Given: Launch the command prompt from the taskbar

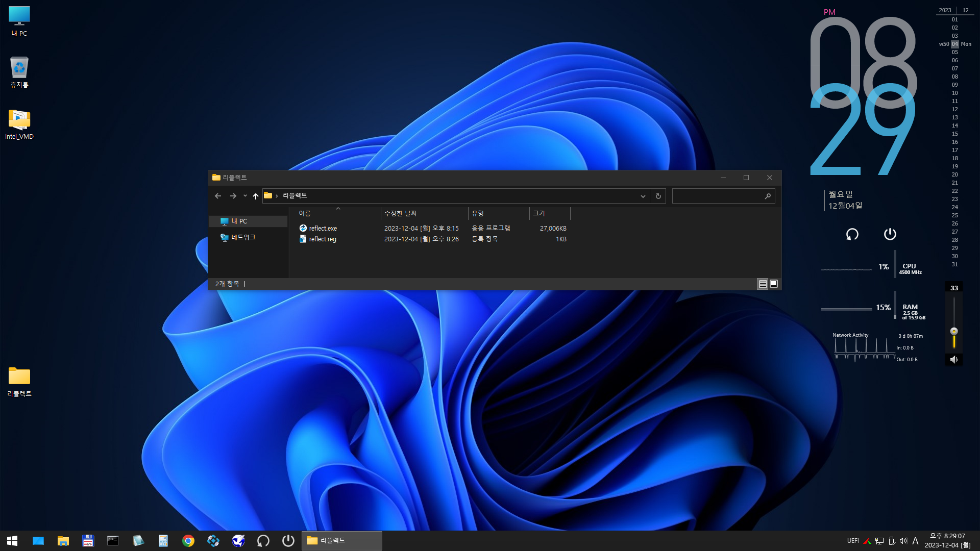Looking at the screenshot, I should [113, 541].
